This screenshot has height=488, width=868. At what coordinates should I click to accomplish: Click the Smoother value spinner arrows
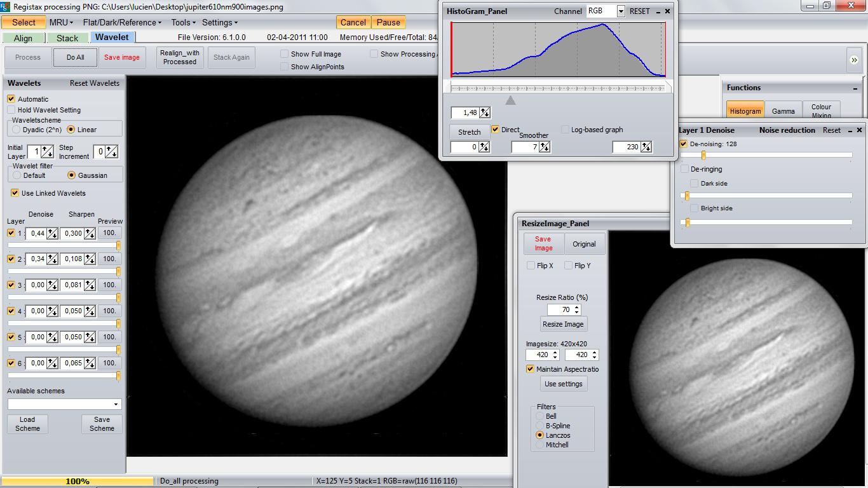pyautogui.click(x=544, y=147)
